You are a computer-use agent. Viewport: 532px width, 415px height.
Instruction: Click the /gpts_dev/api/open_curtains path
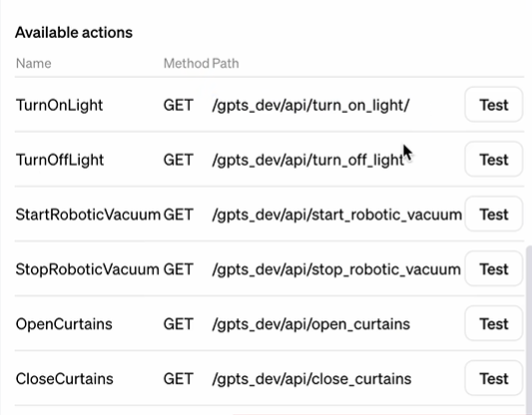pos(311,324)
